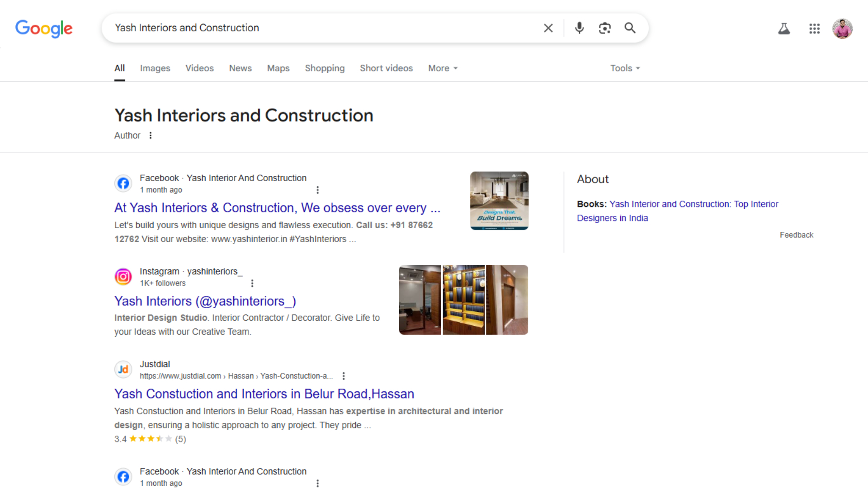This screenshot has width=868, height=488.
Task: Open three-dot menu for Justdial result
Action: point(344,376)
